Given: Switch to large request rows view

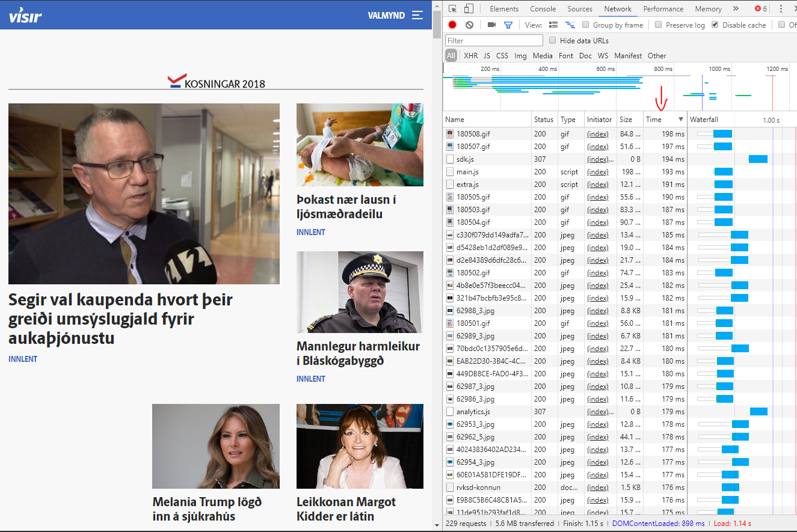Looking at the screenshot, I should (x=553, y=25).
